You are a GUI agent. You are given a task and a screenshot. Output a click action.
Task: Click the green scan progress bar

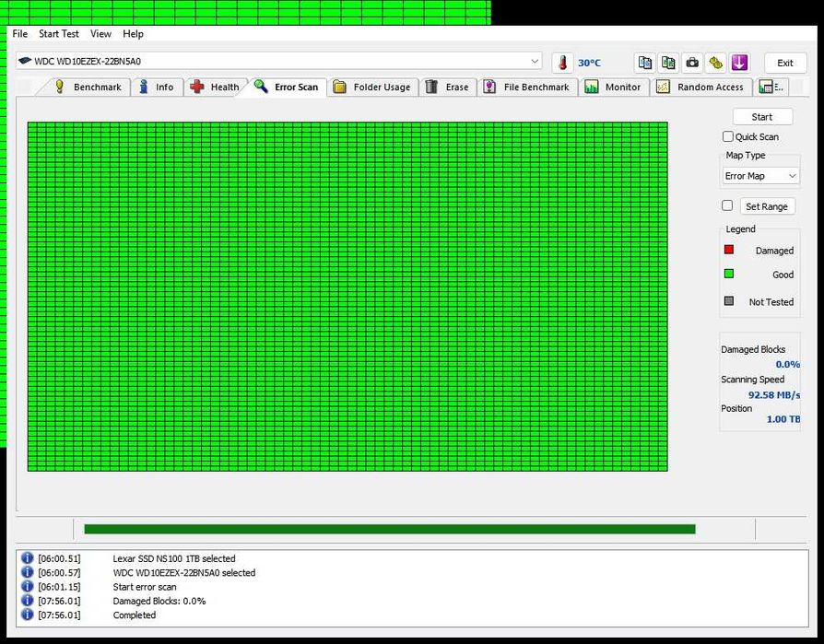coord(390,529)
